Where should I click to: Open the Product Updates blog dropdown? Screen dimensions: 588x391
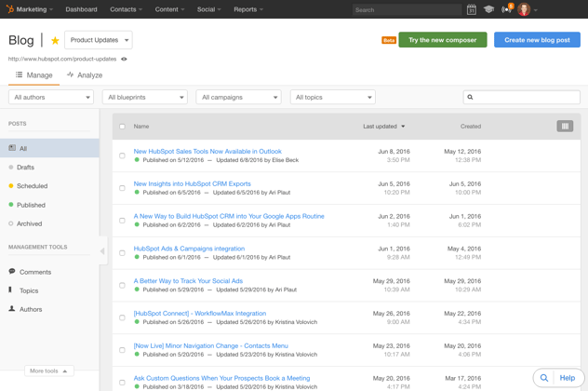[99, 40]
